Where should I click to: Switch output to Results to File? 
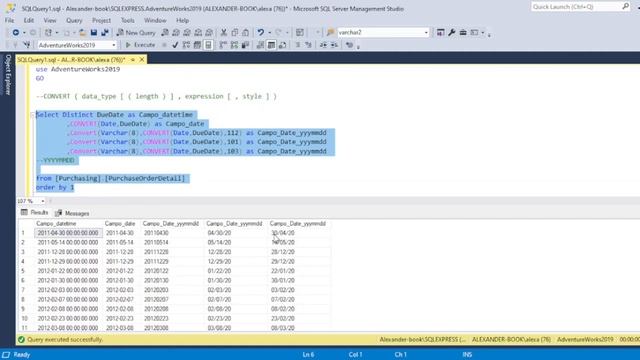pyautogui.click(x=282, y=45)
